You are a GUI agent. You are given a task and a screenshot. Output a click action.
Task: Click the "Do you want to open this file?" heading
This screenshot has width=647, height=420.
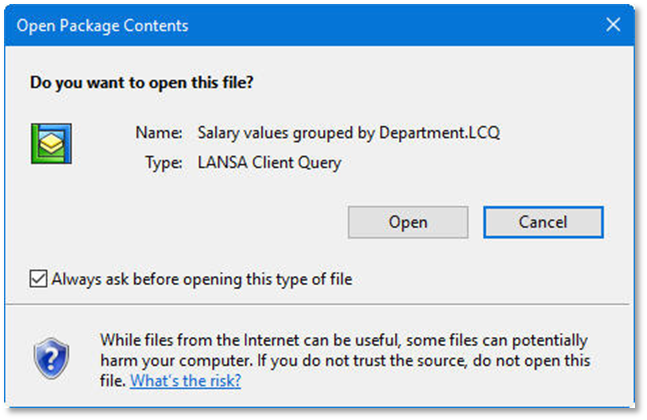click(141, 82)
